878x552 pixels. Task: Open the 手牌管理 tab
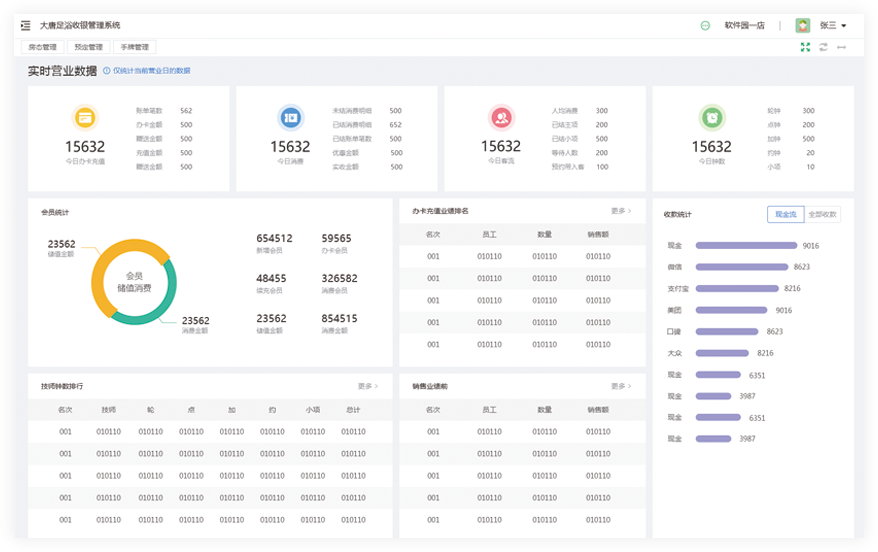click(x=134, y=47)
